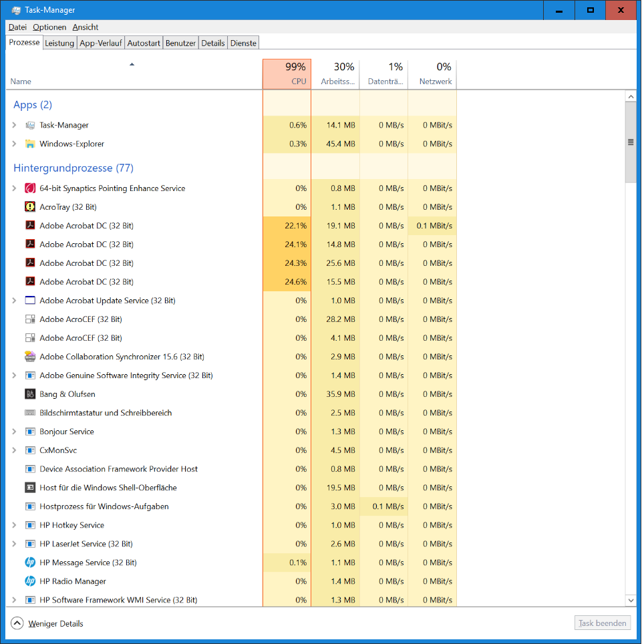Open the Datei menu

click(17, 27)
